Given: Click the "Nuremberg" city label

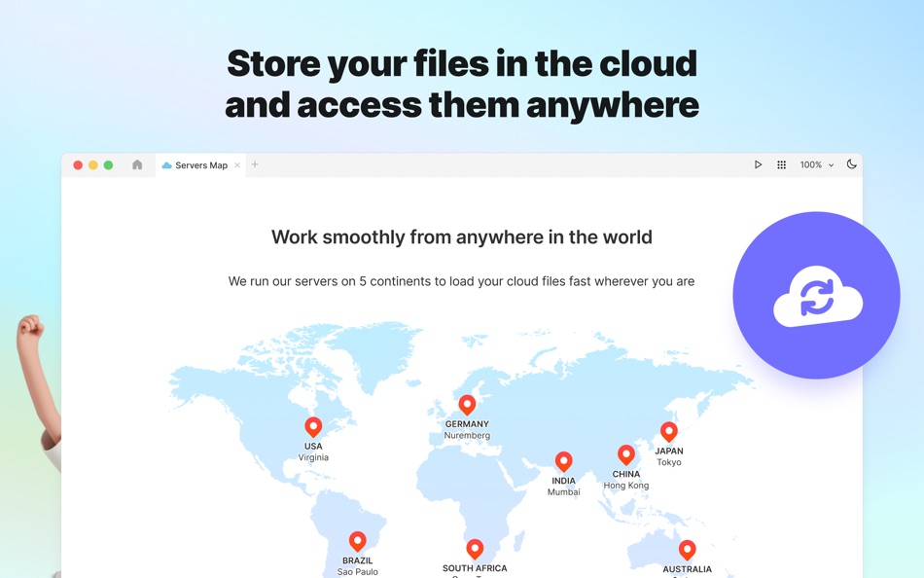Looking at the screenshot, I should (467, 435).
